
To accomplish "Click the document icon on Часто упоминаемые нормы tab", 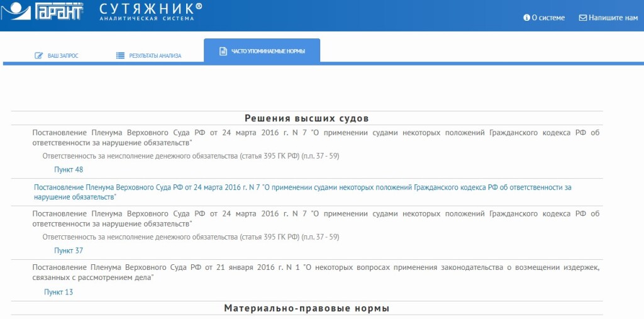I will [x=223, y=51].
